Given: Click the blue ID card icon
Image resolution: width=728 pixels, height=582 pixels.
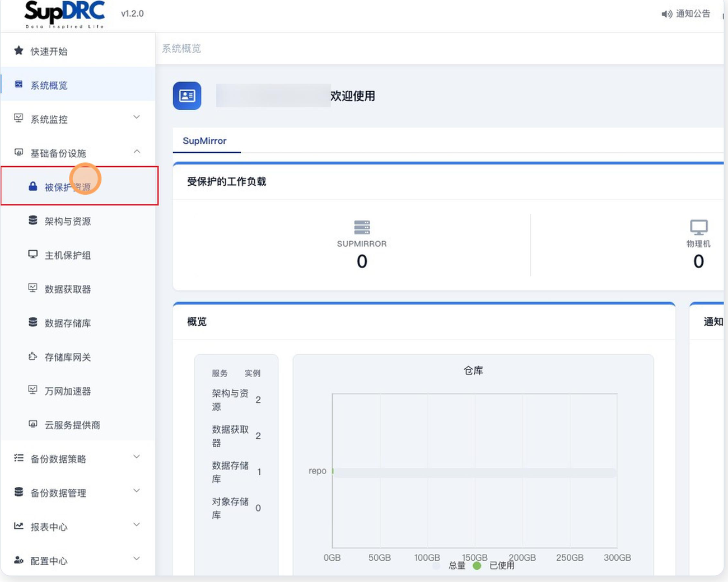Looking at the screenshot, I should tap(187, 96).
